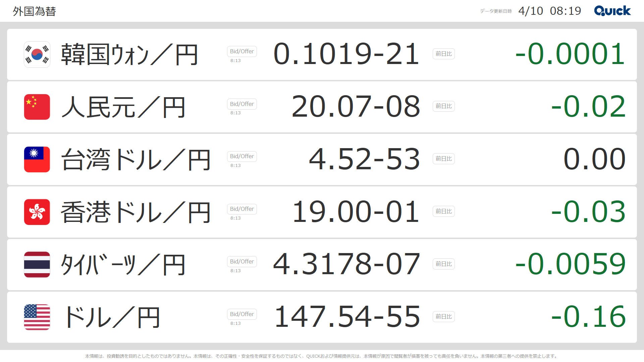Image resolution: width=644 pixels, height=362 pixels.
Task: Click 前日比 badge in the Thai baht row
Action: pyautogui.click(x=443, y=264)
